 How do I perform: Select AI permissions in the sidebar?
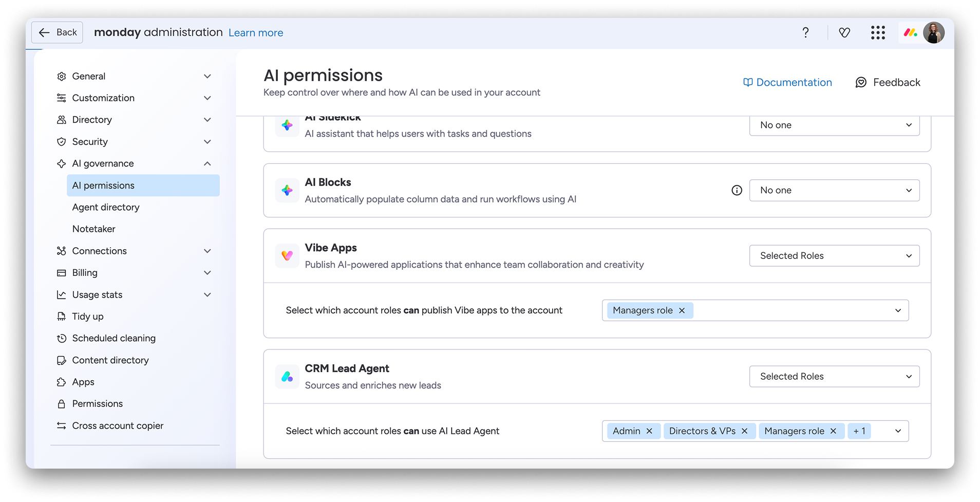pos(143,185)
